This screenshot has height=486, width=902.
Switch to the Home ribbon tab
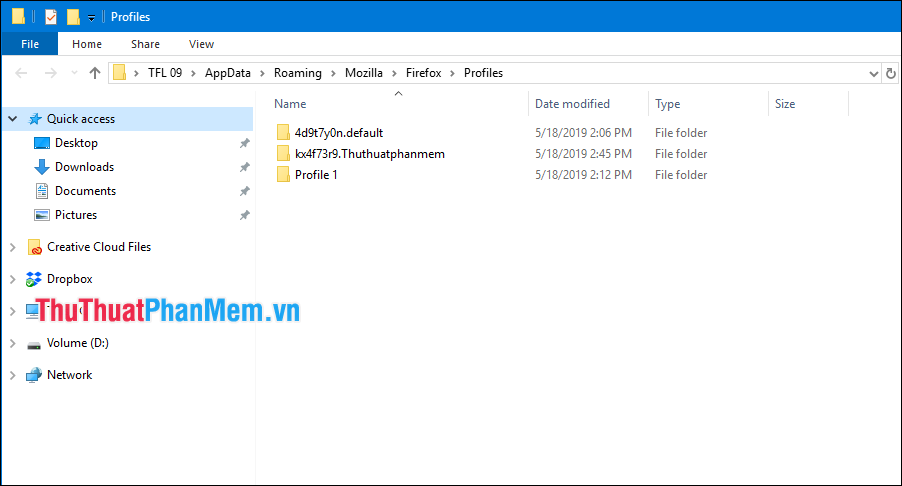coord(87,44)
